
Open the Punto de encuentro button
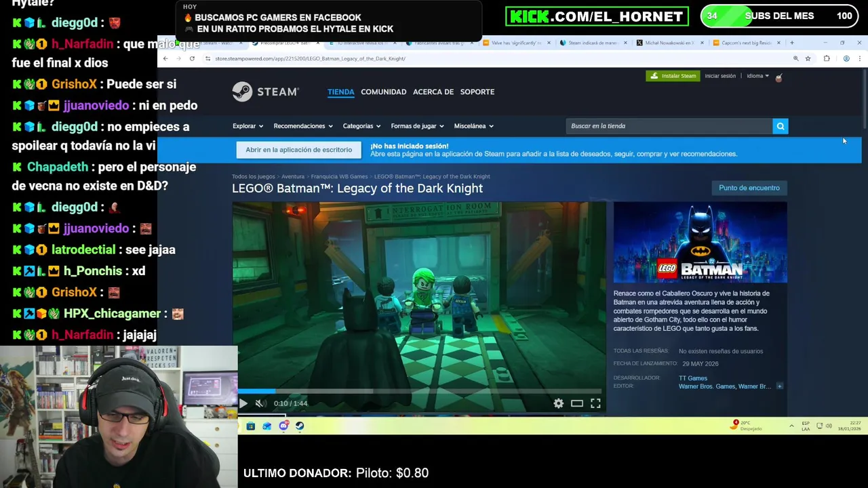pos(749,188)
